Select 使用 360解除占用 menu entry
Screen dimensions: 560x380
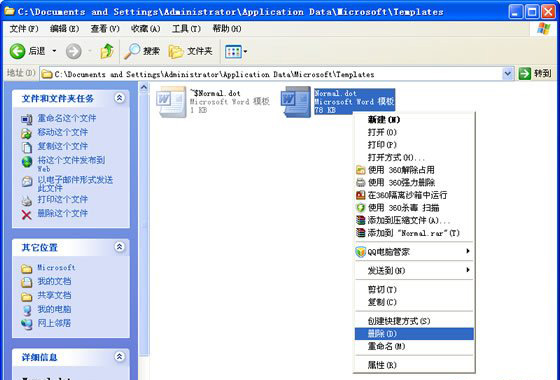coord(414,170)
